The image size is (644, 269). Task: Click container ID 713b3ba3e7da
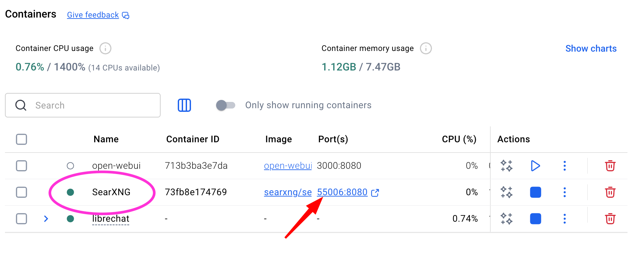196,166
